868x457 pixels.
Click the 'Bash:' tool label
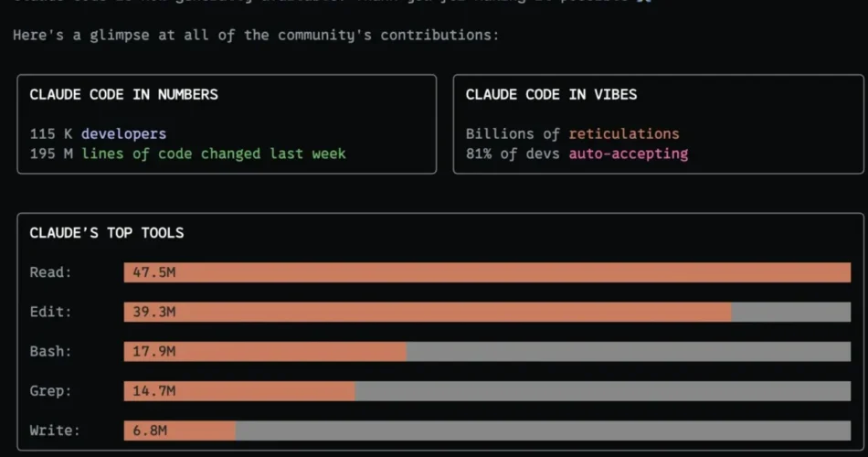(50, 352)
